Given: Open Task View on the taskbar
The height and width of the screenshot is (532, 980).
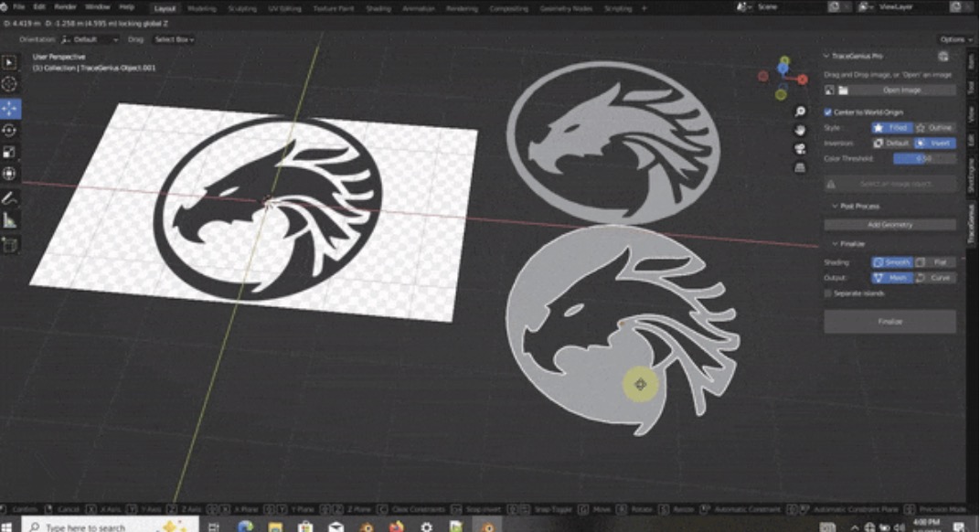Looking at the screenshot, I should tap(213, 527).
